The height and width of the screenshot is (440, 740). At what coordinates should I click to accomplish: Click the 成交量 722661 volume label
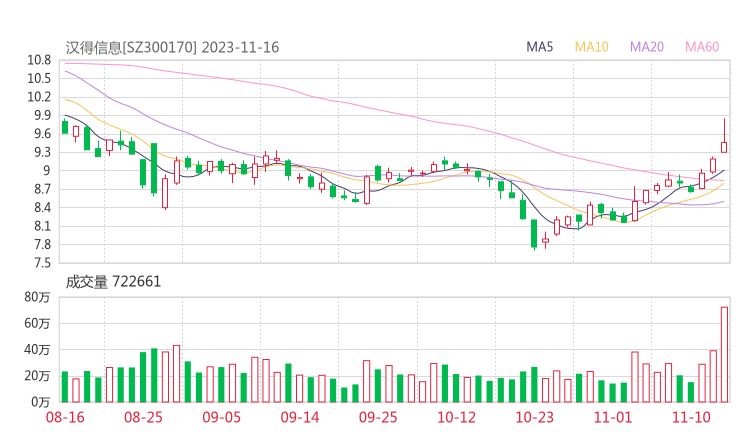113,282
